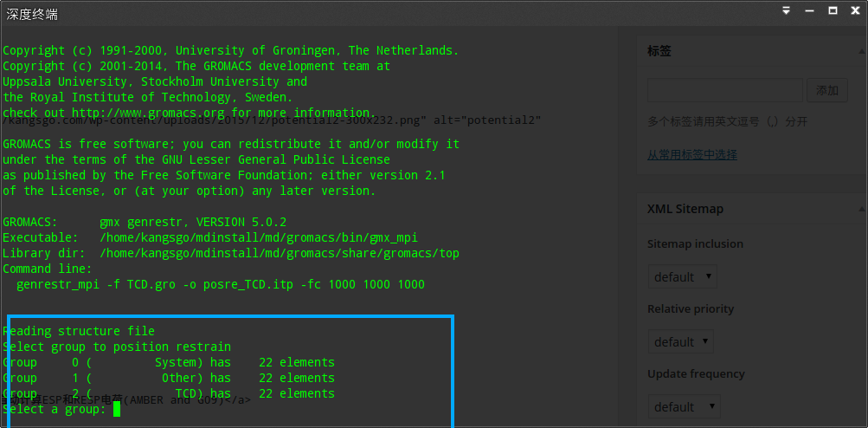868x428 pixels.
Task: Click the cursor after 'Select a group:'
Action: click(117, 409)
